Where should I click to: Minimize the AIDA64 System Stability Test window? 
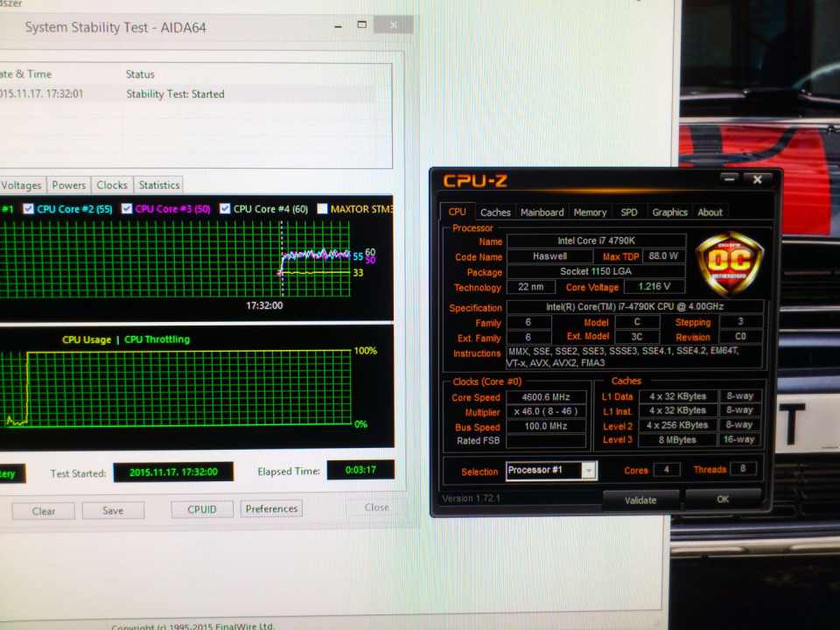pyautogui.click(x=338, y=25)
